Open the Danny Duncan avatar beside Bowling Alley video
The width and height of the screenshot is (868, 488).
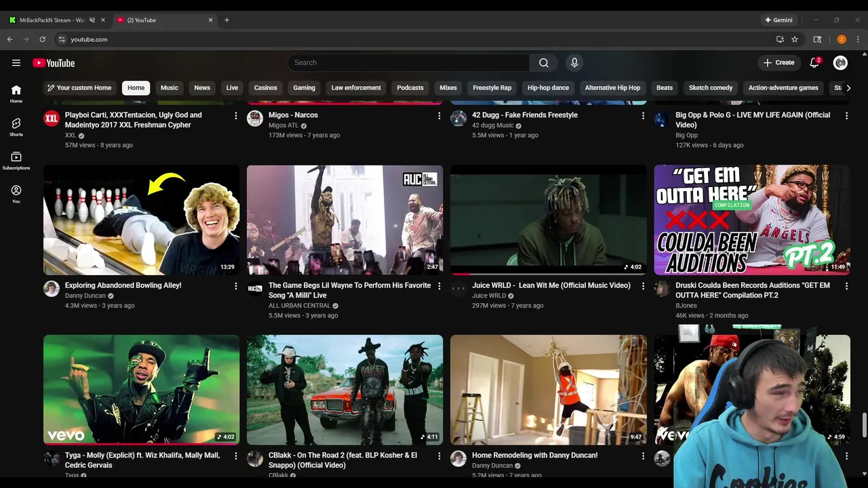(x=52, y=289)
